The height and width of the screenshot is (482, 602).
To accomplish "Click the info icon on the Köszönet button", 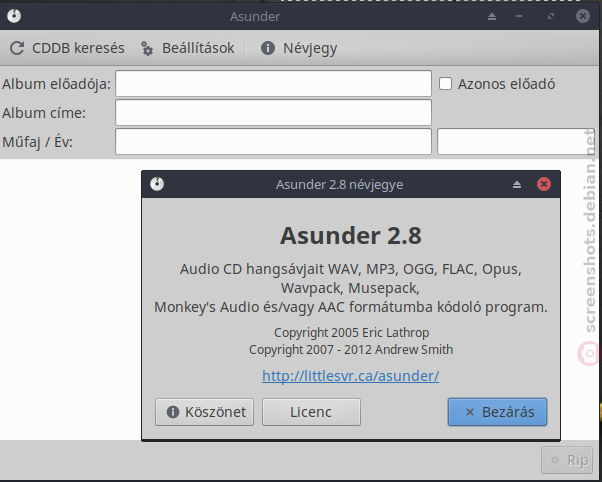I will click(173, 412).
